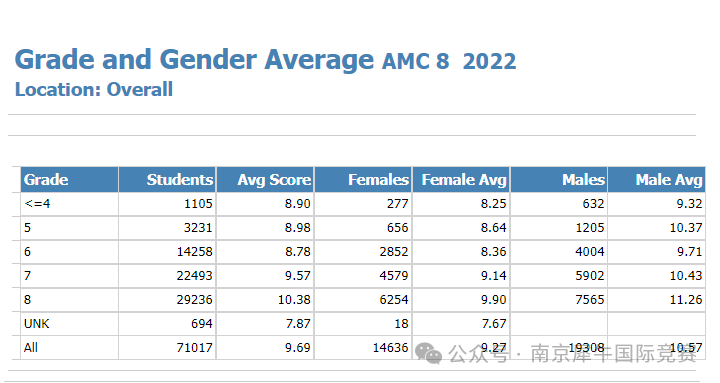
Task: Click total students value 71017
Action: pyautogui.click(x=195, y=348)
